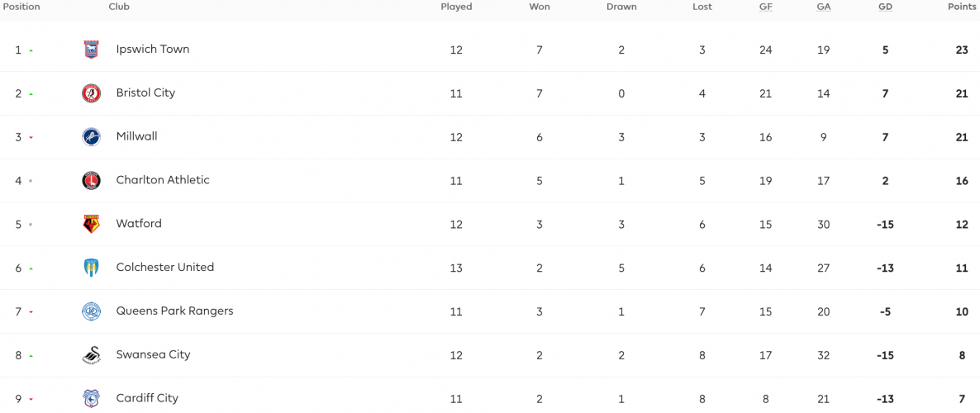This screenshot has width=980, height=413.
Task: Click the Ipswich Town club crest
Action: coord(91,50)
